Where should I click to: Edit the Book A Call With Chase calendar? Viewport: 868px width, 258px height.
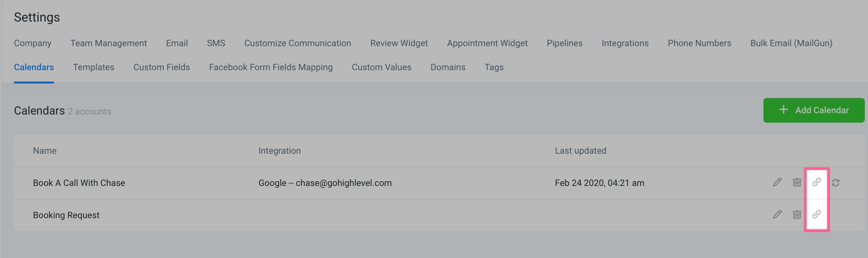tap(777, 182)
